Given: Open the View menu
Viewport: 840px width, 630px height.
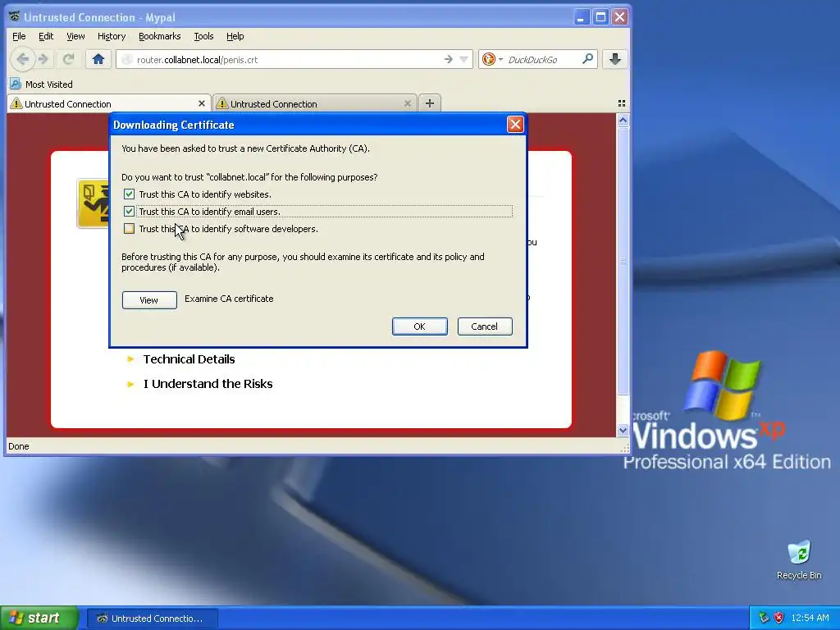Looking at the screenshot, I should pos(75,36).
